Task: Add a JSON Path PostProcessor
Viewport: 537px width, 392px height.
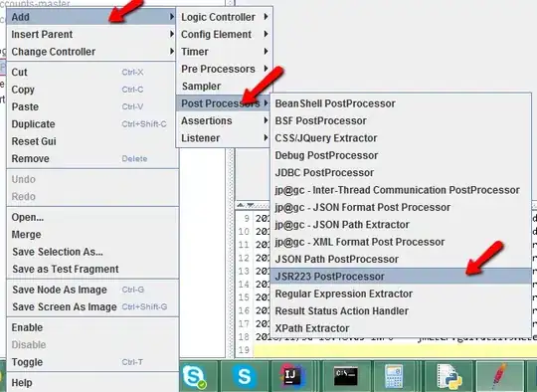Action: point(402,259)
